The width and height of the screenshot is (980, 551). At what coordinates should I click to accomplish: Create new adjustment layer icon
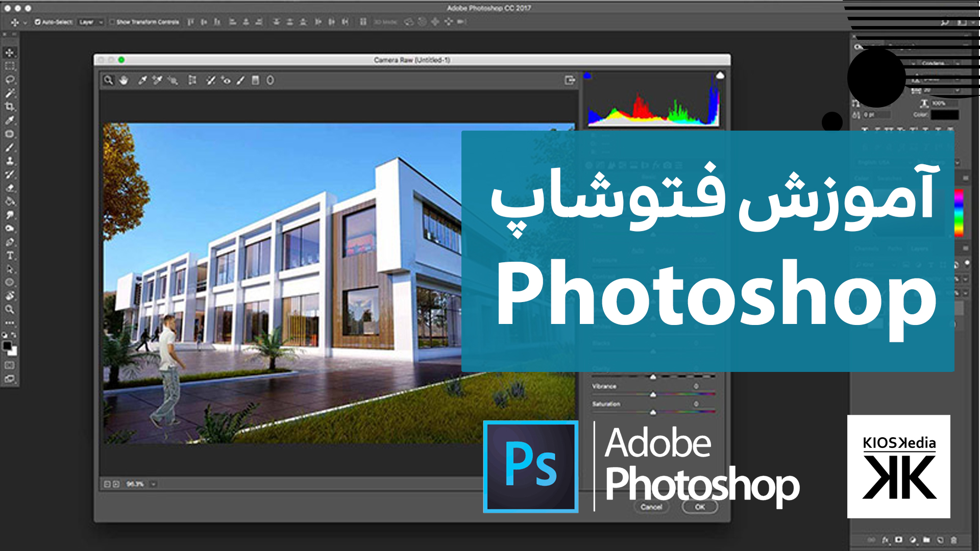[913, 540]
